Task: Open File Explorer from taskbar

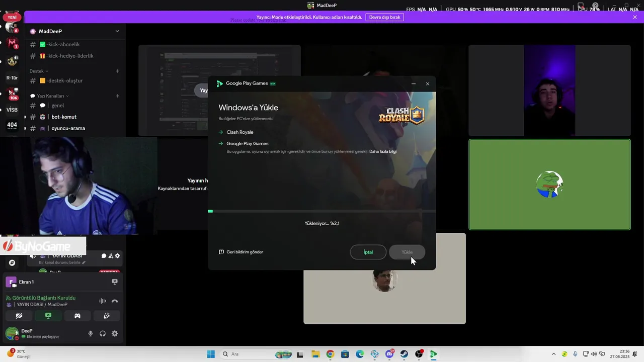Action: click(315, 354)
